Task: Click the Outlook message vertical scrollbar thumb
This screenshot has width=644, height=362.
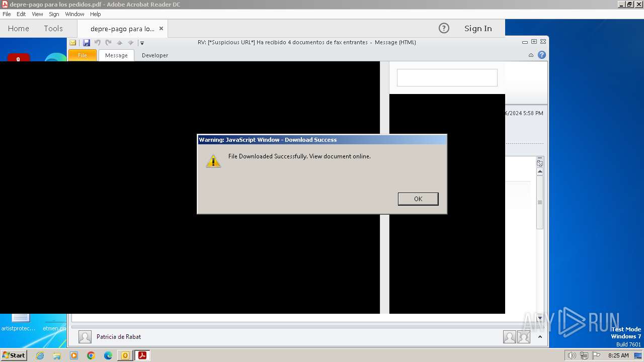Action: (x=540, y=202)
